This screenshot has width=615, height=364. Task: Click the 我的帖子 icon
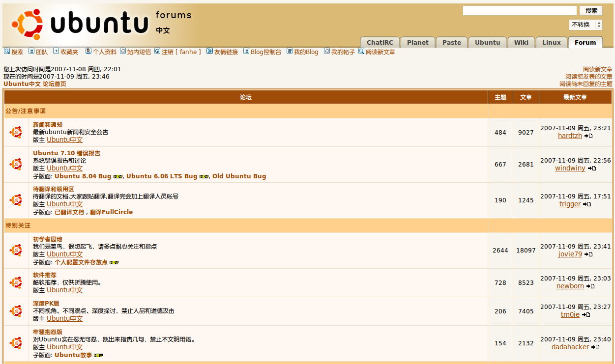(x=327, y=51)
